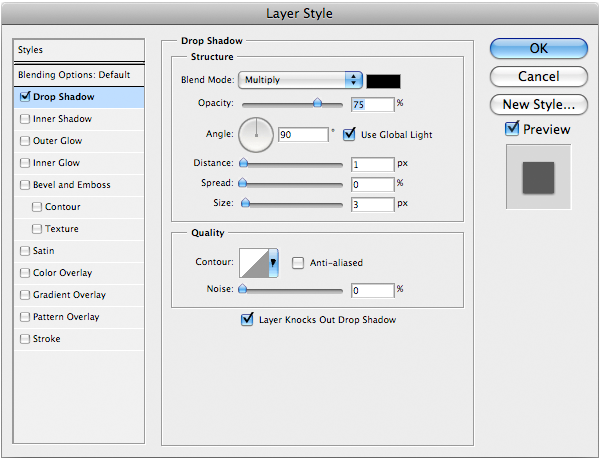Click the Cancel button
Viewport: 600px width, 460px height.
(x=538, y=76)
